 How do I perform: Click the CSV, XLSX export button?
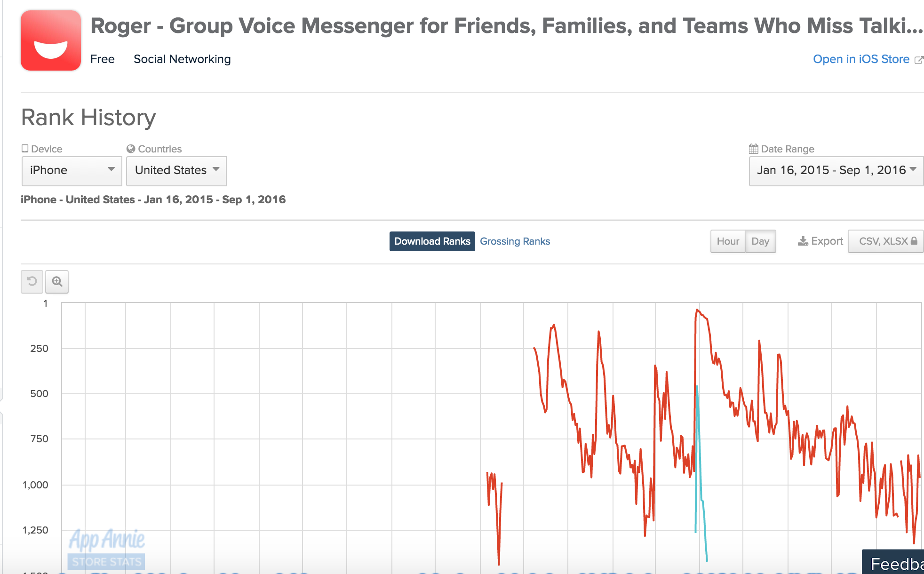click(886, 241)
